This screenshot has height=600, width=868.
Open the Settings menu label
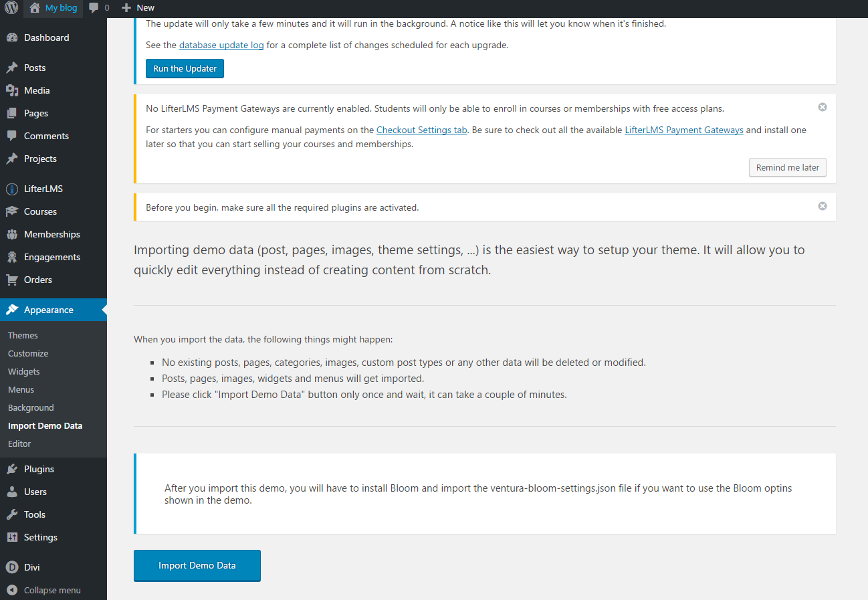[41, 537]
